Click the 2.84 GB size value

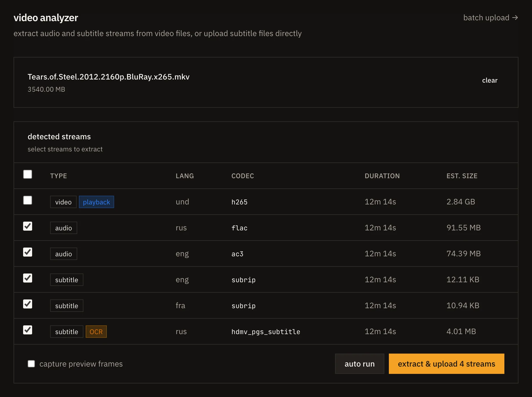pyautogui.click(x=461, y=202)
